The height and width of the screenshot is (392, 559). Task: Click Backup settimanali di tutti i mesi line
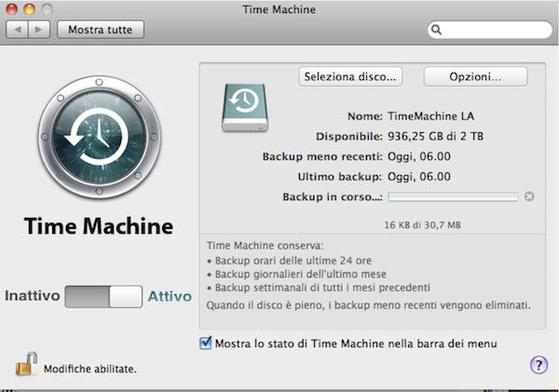322,288
